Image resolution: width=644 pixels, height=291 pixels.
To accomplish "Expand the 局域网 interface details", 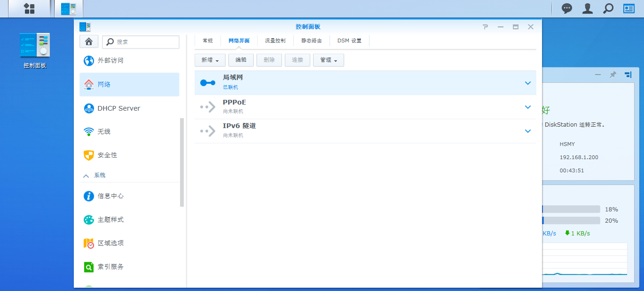I will 527,83.
